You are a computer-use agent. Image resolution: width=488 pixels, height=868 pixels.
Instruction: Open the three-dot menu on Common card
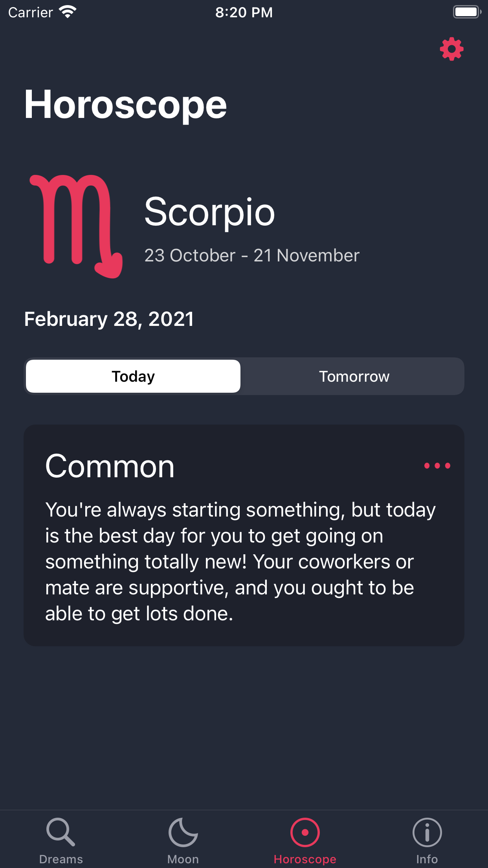tap(437, 466)
